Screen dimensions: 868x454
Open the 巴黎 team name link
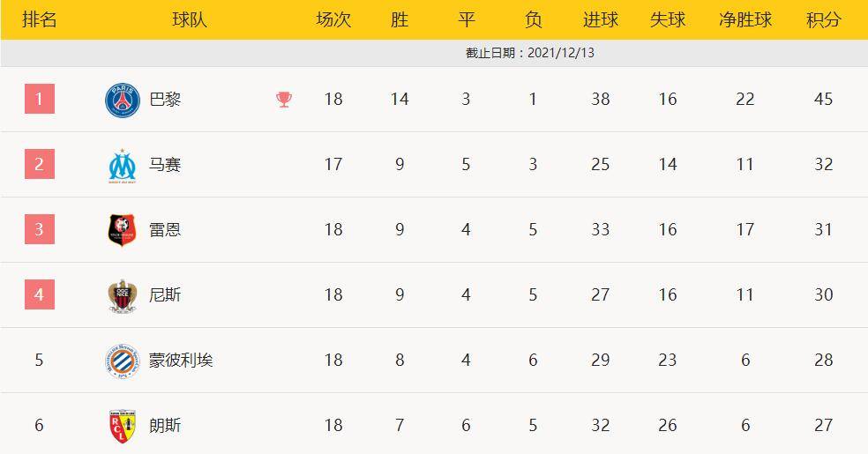(x=165, y=100)
